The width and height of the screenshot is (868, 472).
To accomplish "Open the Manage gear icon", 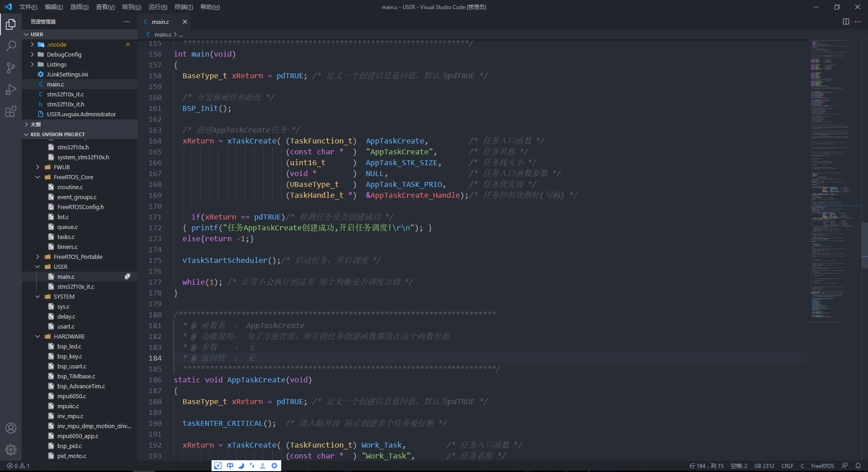I will (x=11, y=450).
